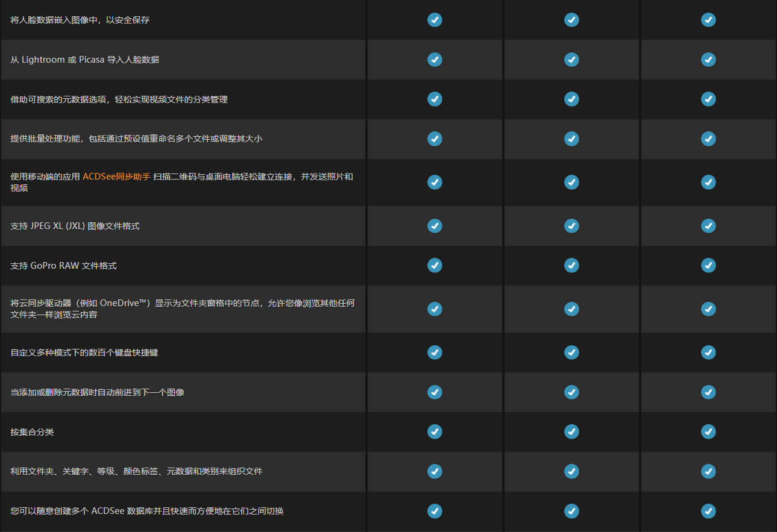Select the 支持 JPEG XL (JXL) 图像文件格式 text
The height and width of the screenshot is (532, 777).
[75, 226]
